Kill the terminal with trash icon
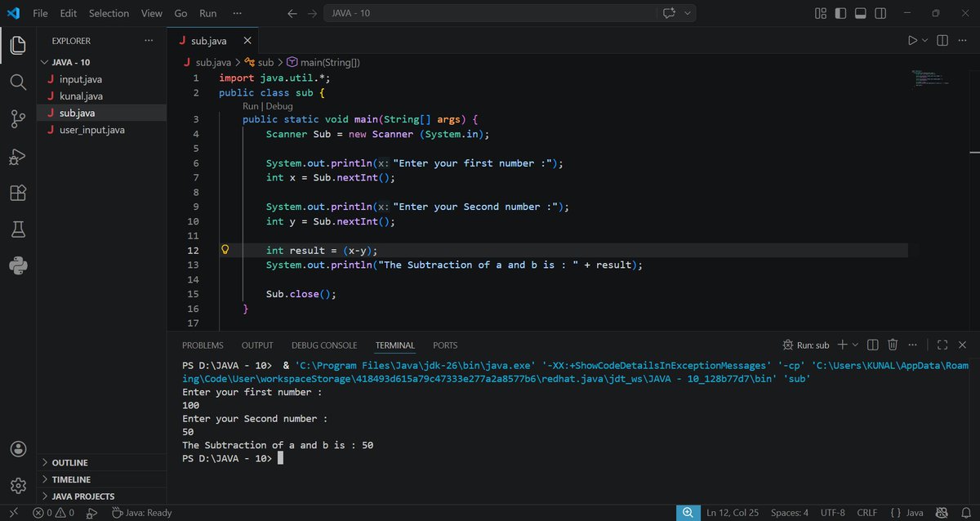This screenshot has height=521, width=980. click(893, 345)
